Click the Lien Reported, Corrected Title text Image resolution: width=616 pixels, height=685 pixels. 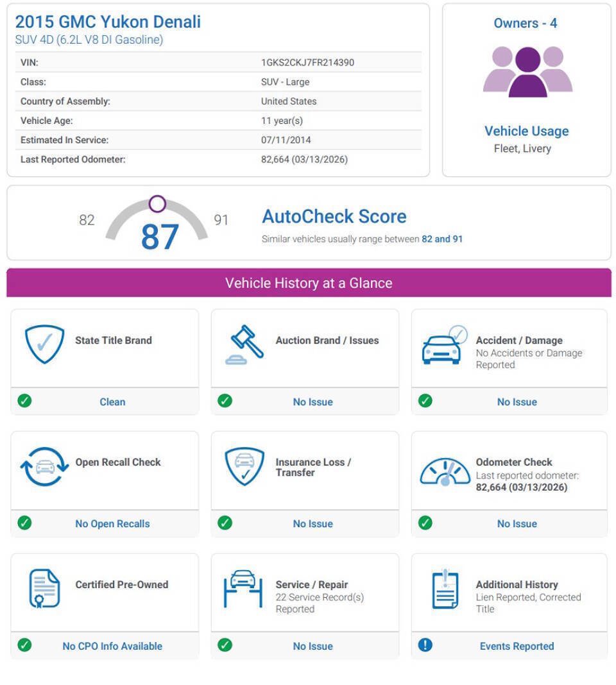point(528,603)
